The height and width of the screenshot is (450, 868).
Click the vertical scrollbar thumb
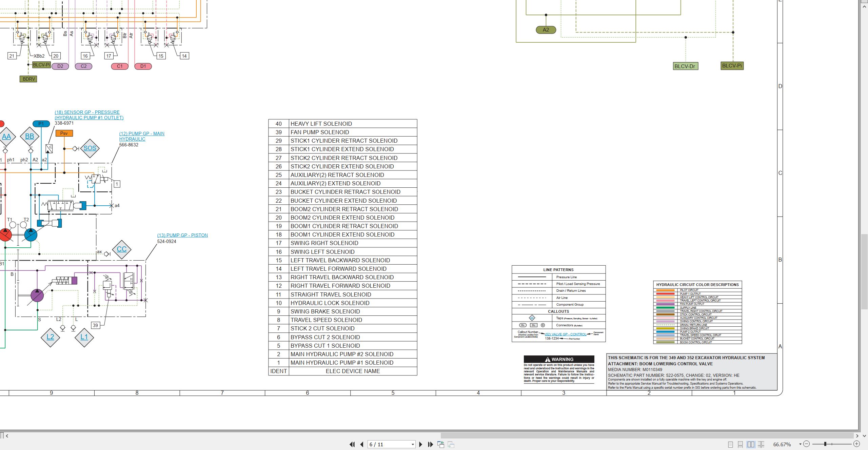864,271
